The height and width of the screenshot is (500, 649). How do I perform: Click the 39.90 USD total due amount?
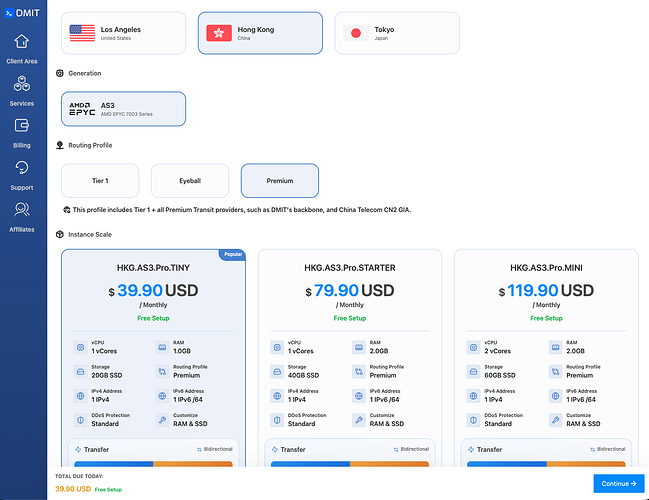click(x=73, y=489)
